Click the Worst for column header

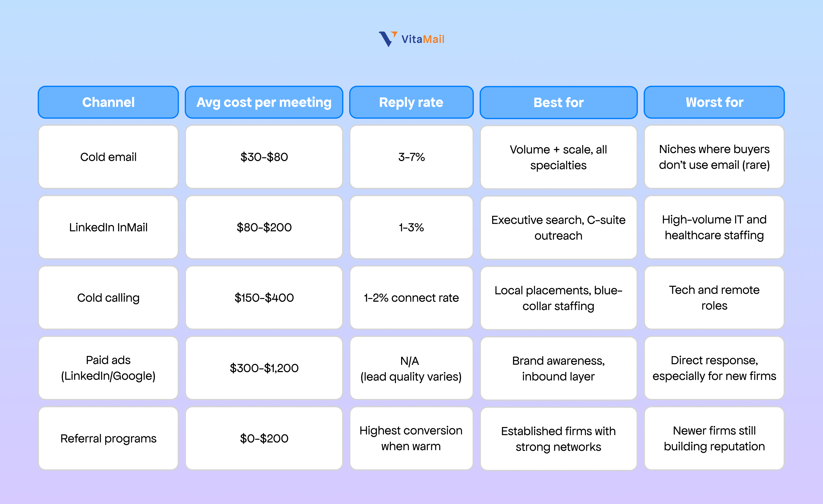(714, 102)
